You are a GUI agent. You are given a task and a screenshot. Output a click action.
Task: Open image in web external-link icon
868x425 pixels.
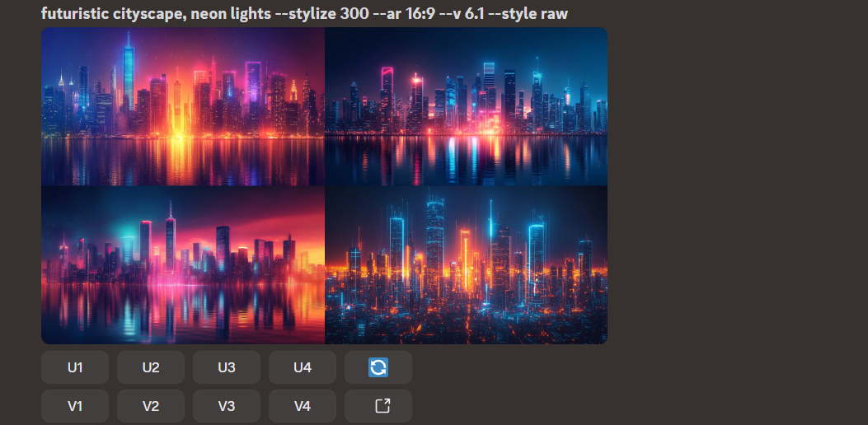378,406
